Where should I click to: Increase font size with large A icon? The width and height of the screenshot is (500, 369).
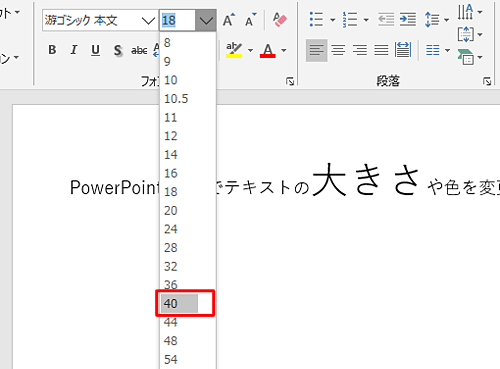point(229,20)
